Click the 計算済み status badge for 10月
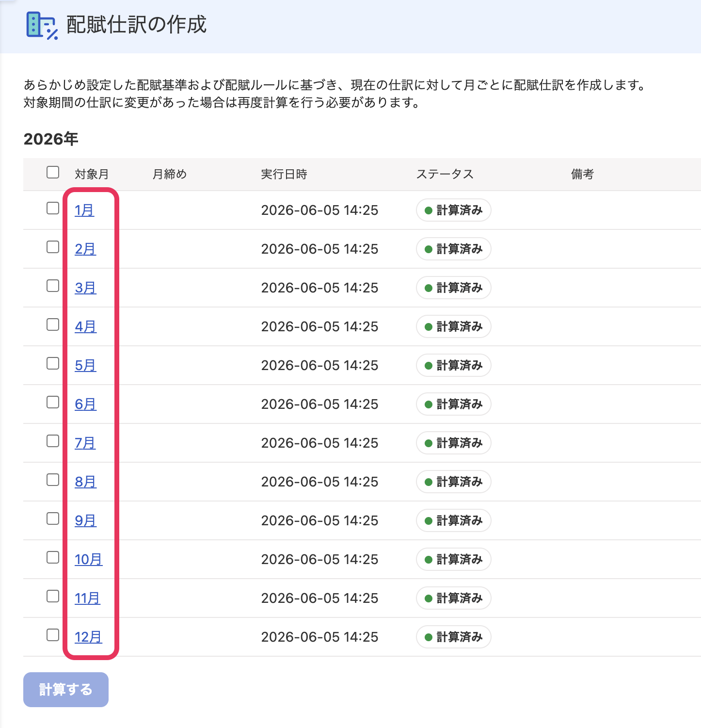 click(x=454, y=559)
